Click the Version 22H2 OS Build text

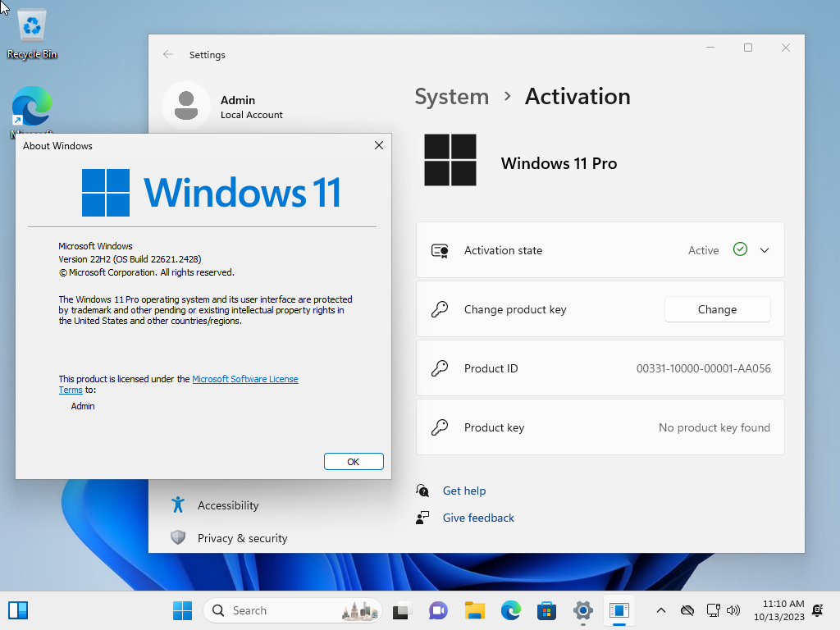click(130, 258)
